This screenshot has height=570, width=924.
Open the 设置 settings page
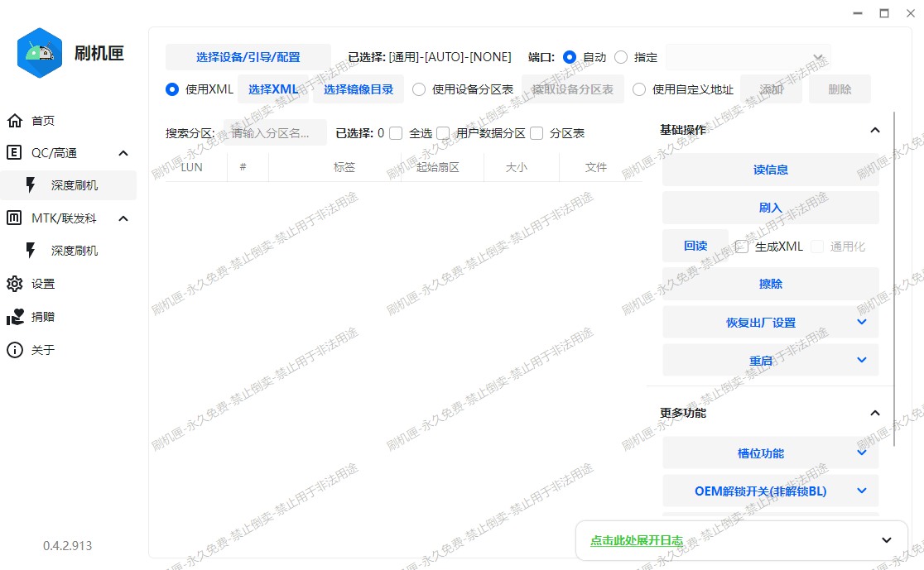tap(40, 283)
